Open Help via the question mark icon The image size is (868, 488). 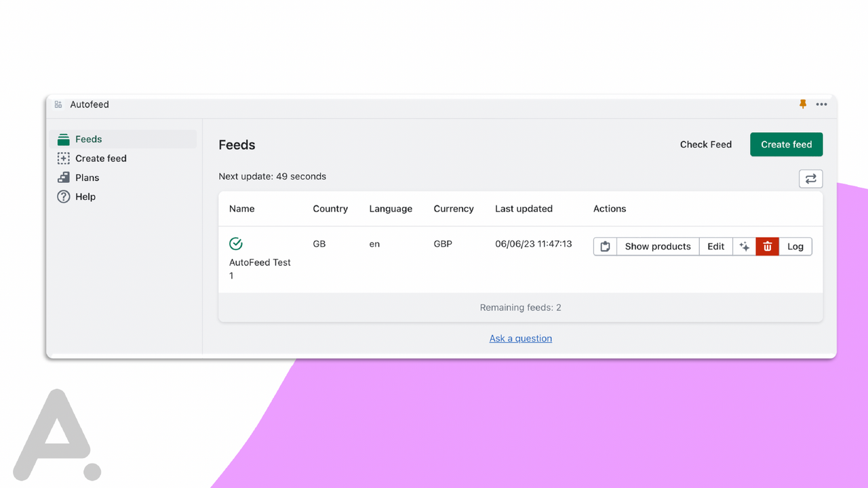[x=63, y=197]
